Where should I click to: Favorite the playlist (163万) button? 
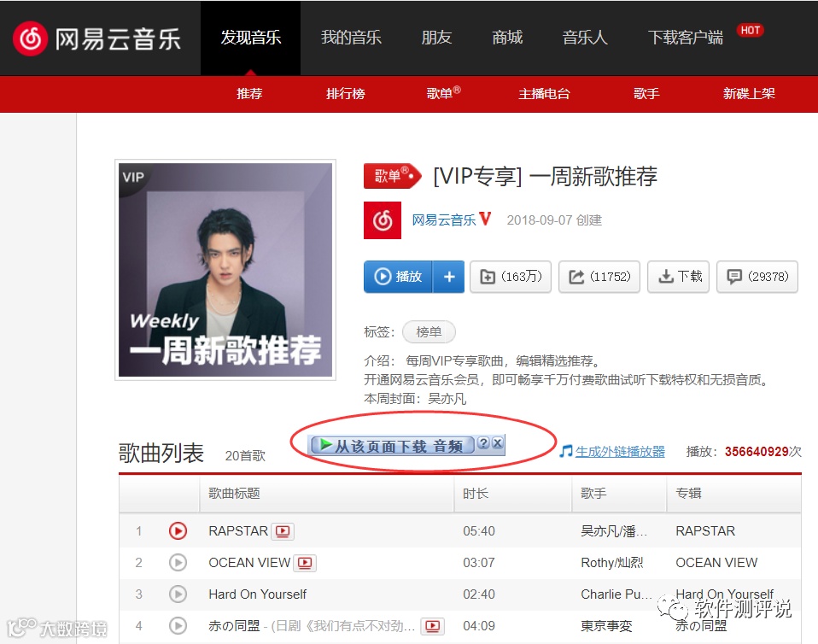click(511, 277)
